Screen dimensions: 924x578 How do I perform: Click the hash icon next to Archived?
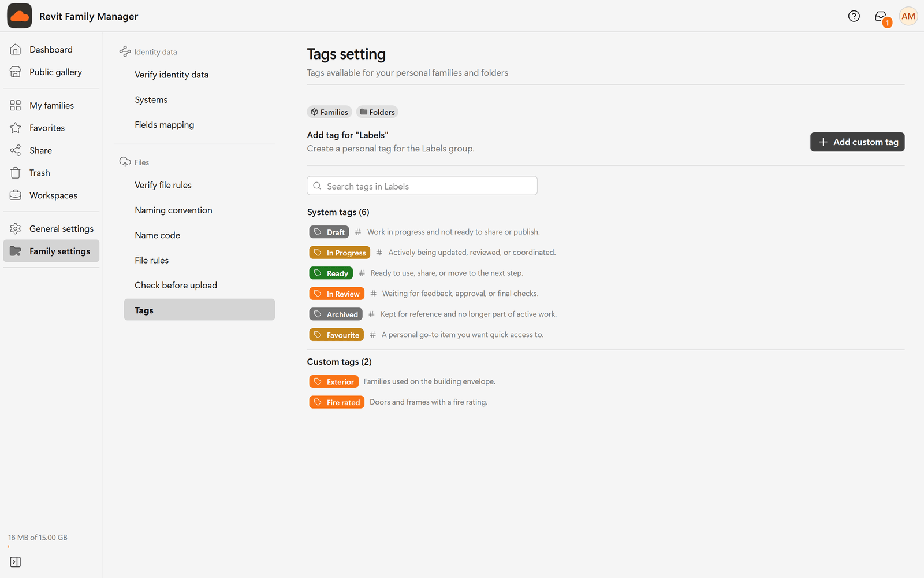[x=371, y=314]
